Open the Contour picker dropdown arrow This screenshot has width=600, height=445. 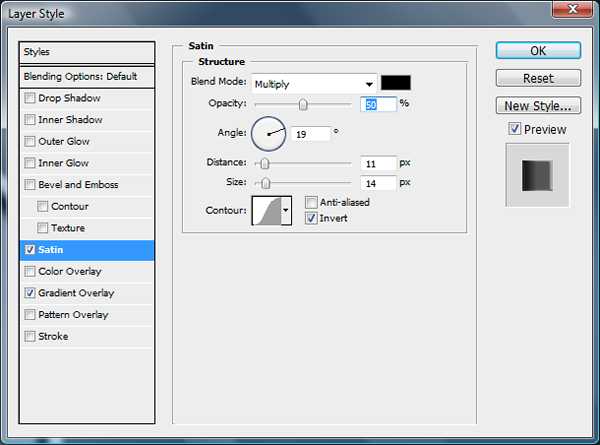[286, 210]
